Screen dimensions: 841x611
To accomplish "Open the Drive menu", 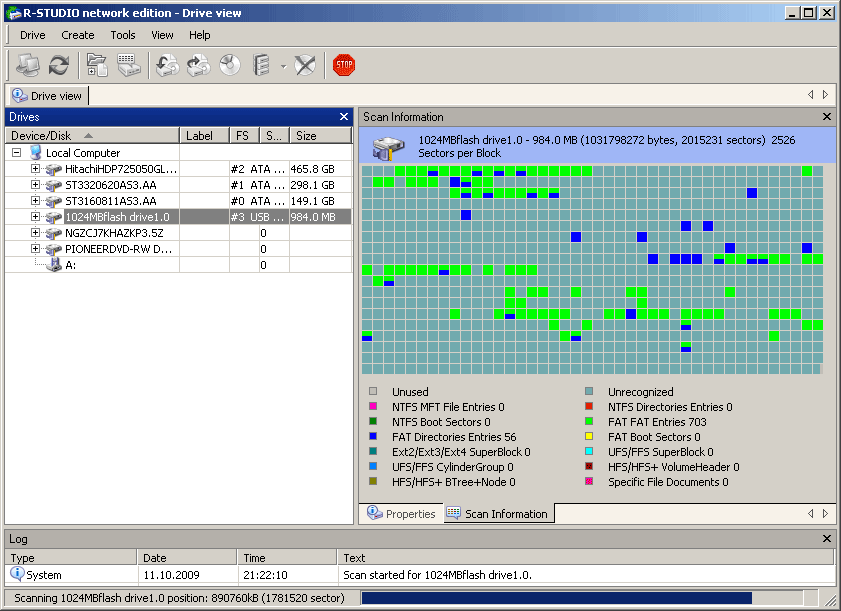I will 33,35.
